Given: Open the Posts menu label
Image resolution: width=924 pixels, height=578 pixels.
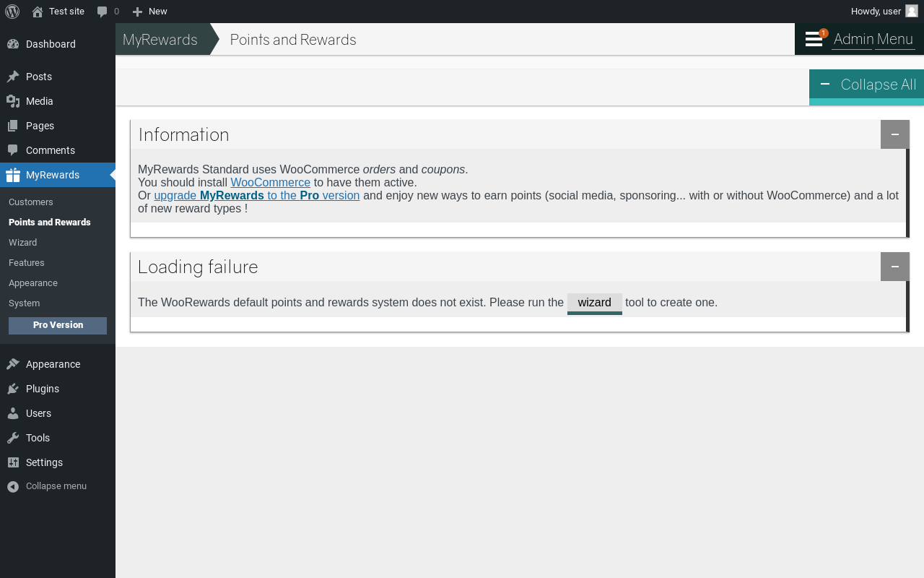Looking at the screenshot, I should 39,77.
